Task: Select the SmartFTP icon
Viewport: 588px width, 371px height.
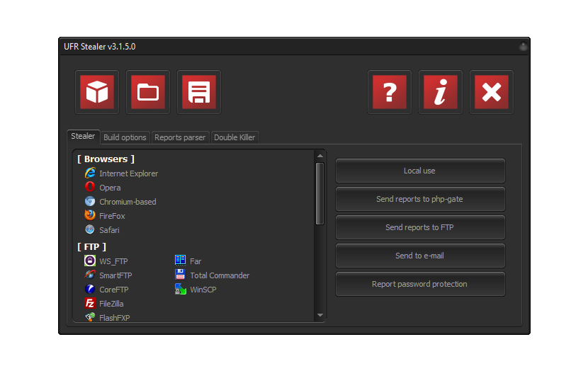Action: pyautogui.click(x=90, y=275)
